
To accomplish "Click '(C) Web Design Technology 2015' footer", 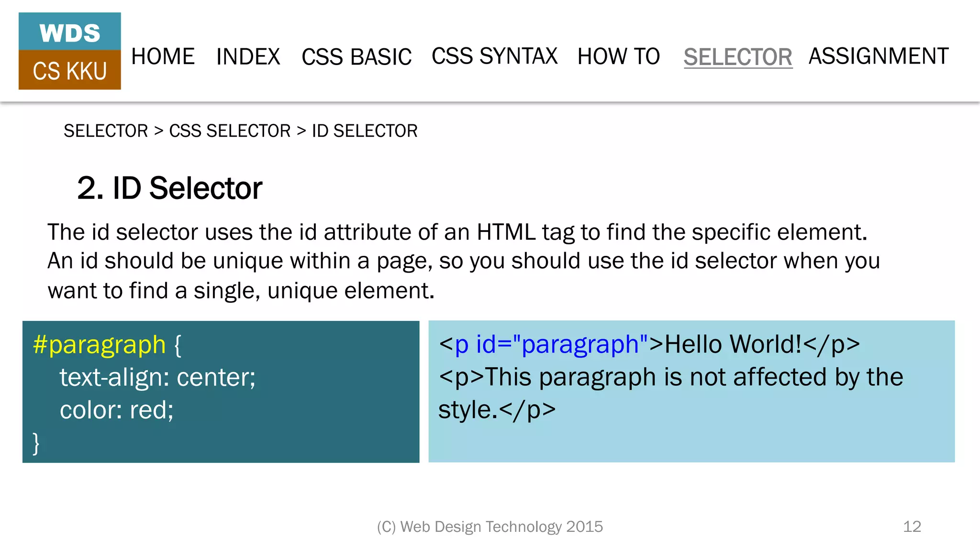I will pyautogui.click(x=490, y=527).
